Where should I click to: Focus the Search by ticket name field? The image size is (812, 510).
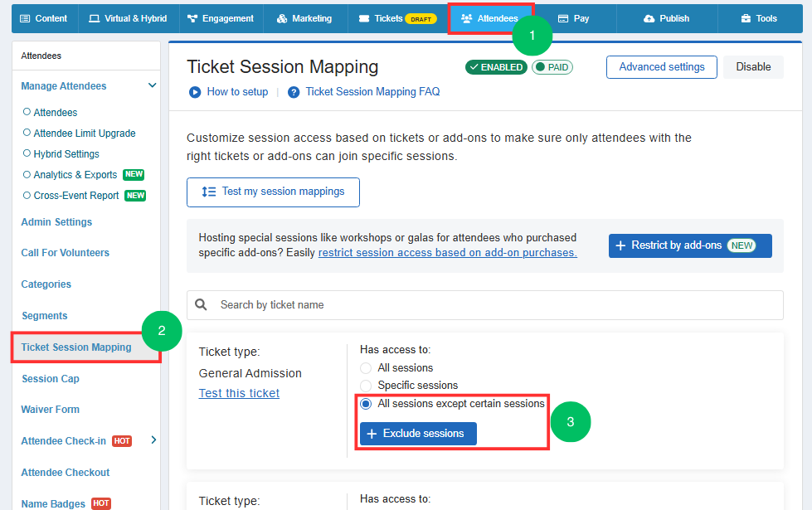pyautogui.click(x=484, y=305)
